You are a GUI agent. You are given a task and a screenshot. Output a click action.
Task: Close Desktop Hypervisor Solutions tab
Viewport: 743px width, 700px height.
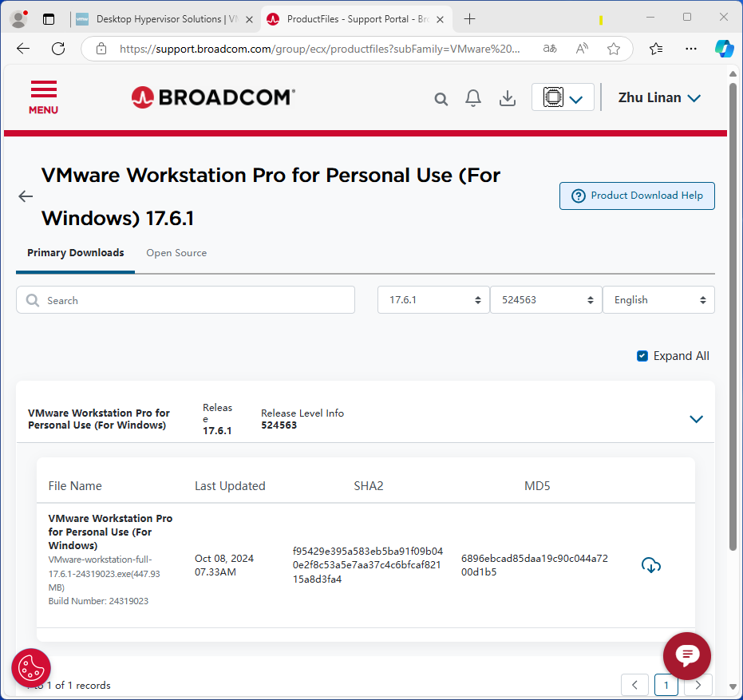pyautogui.click(x=249, y=19)
